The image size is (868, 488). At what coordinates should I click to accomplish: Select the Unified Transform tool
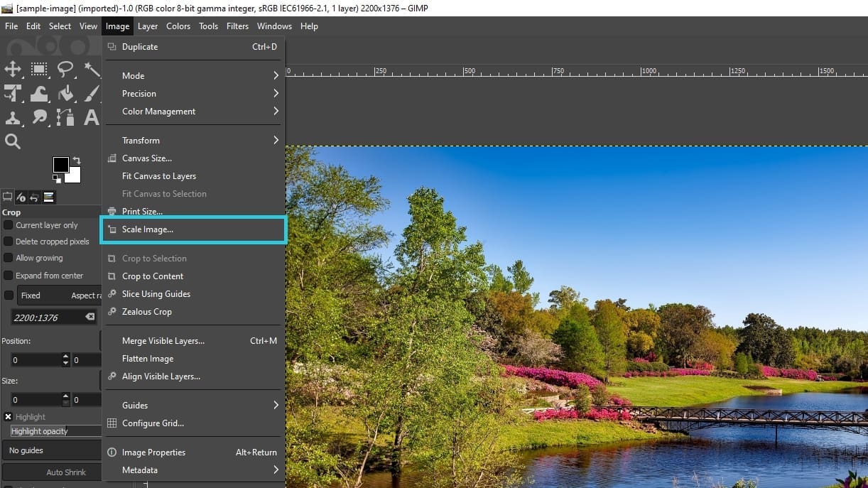tap(13, 93)
